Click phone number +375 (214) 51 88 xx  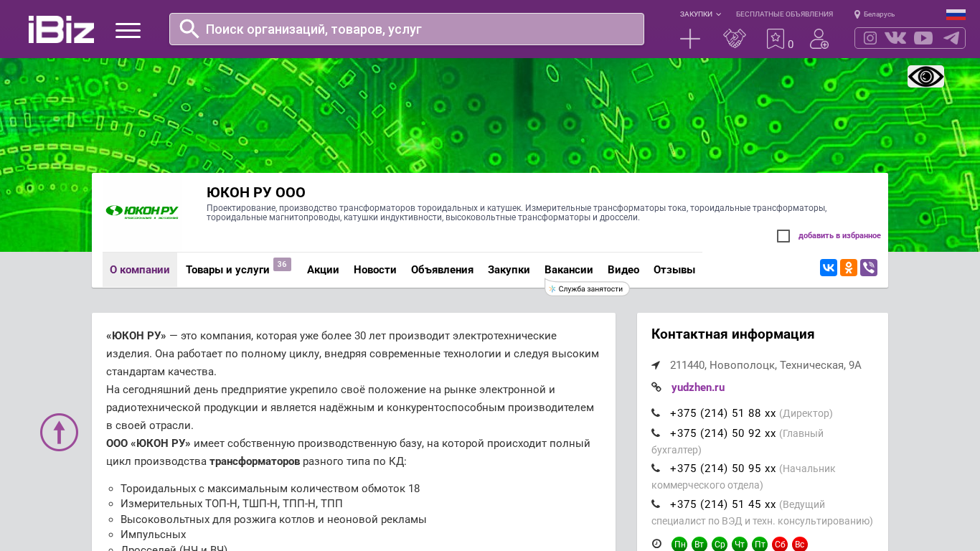coord(723,413)
